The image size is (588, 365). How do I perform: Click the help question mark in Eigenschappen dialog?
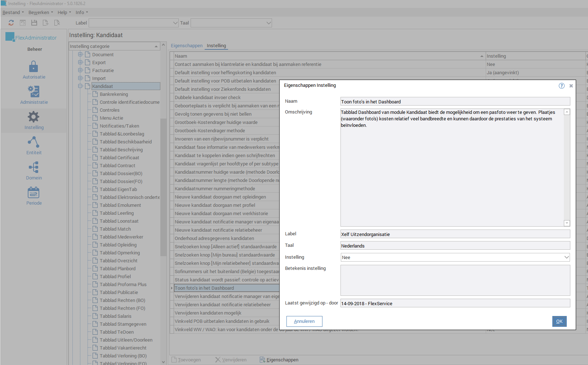[561, 86]
